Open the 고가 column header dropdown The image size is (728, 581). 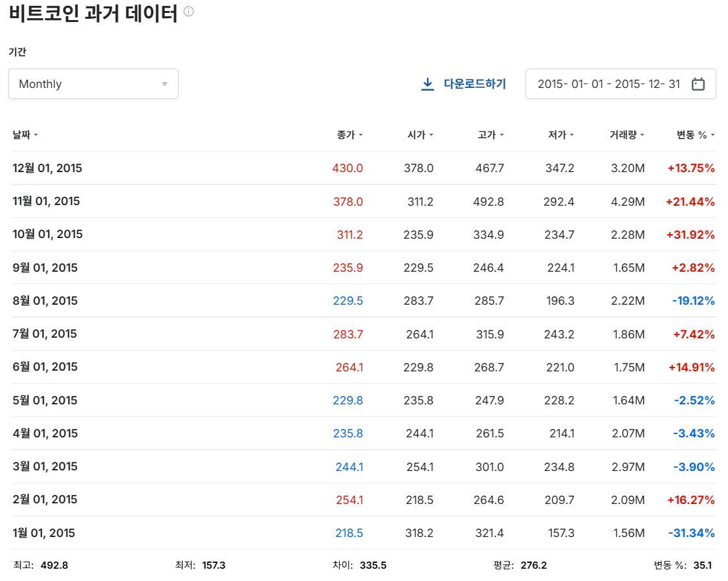point(502,135)
